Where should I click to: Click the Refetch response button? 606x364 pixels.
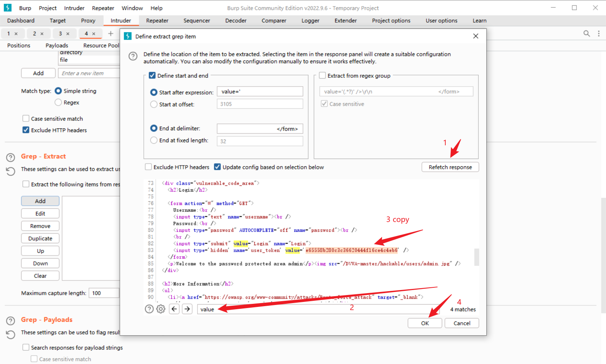click(x=450, y=167)
